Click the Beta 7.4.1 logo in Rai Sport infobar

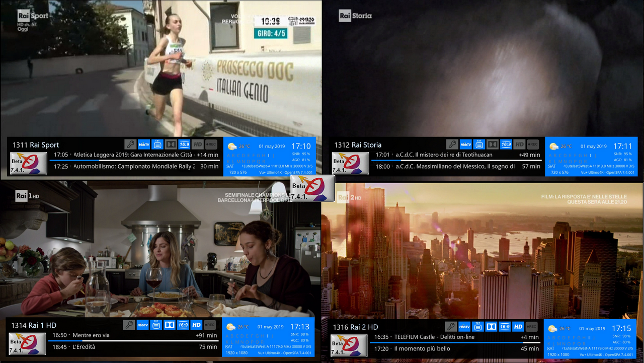click(x=29, y=163)
